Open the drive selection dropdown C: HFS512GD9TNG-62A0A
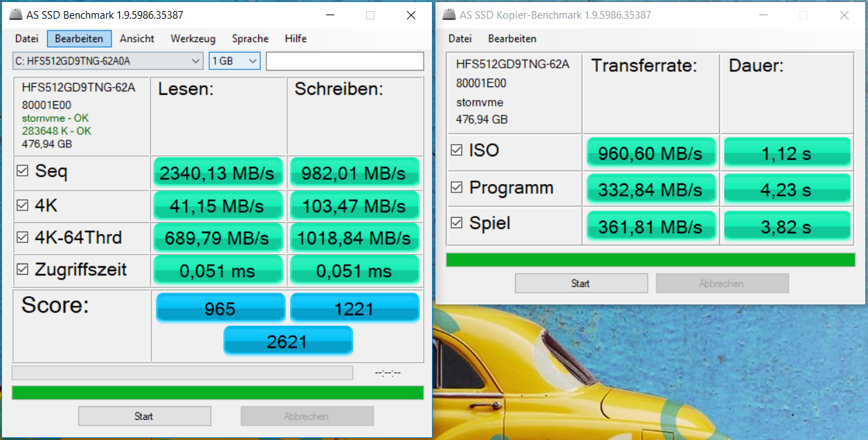The image size is (868, 440). tap(108, 61)
